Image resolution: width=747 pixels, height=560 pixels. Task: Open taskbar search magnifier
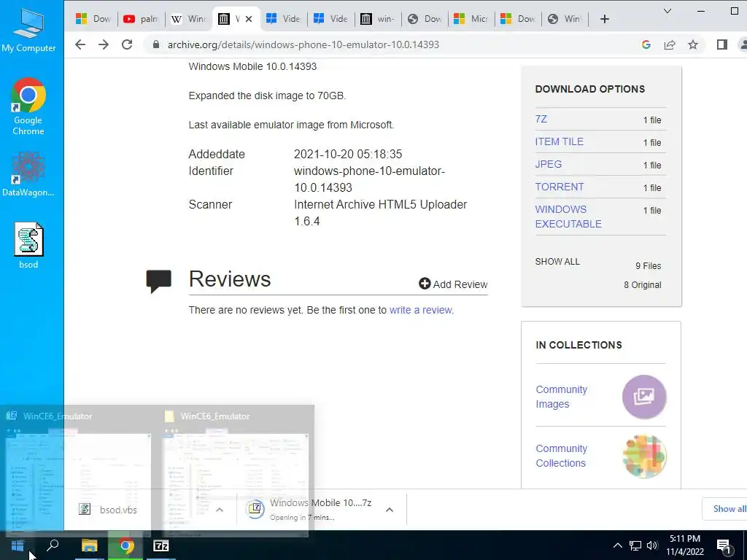[53, 545]
